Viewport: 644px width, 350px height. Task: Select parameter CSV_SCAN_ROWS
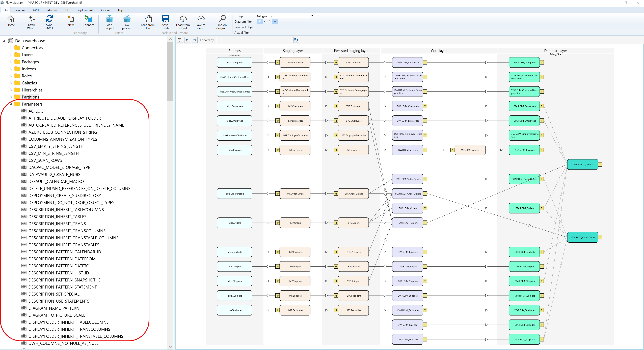(x=45, y=160)
